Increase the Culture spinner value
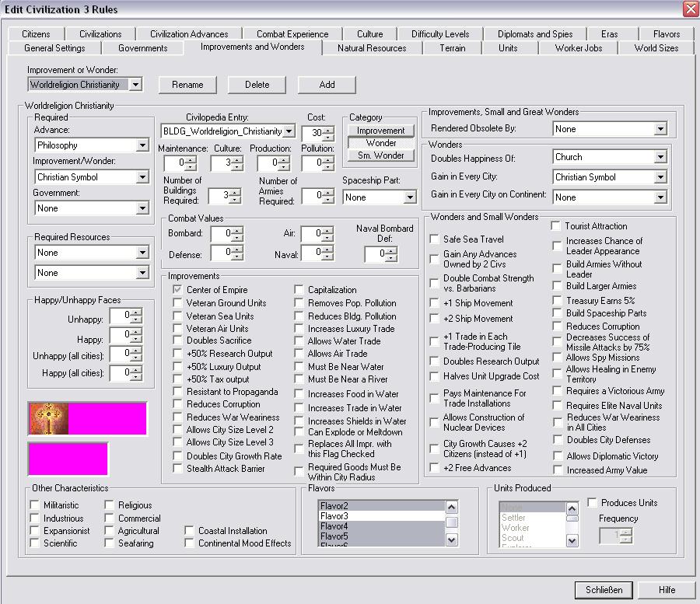Screen dimensions: 700x604 (238, 159)
